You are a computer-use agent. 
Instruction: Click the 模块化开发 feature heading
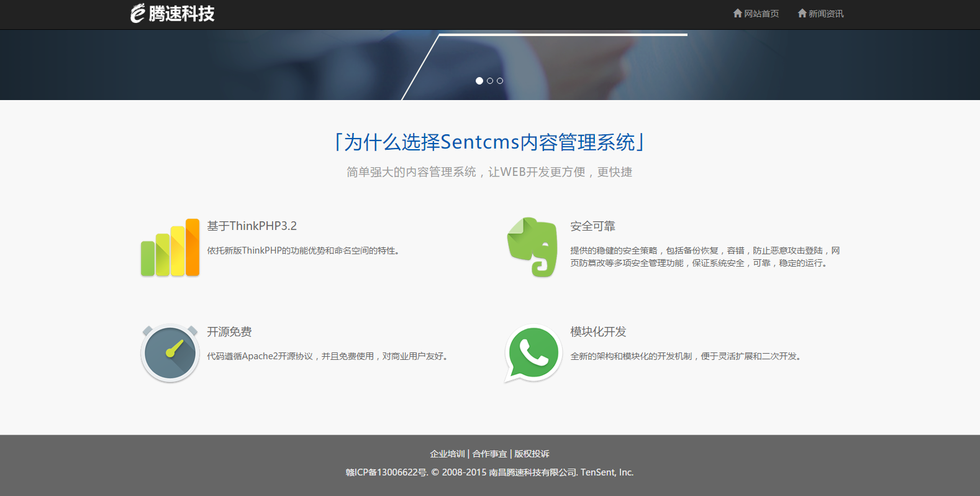click(598, 332)
